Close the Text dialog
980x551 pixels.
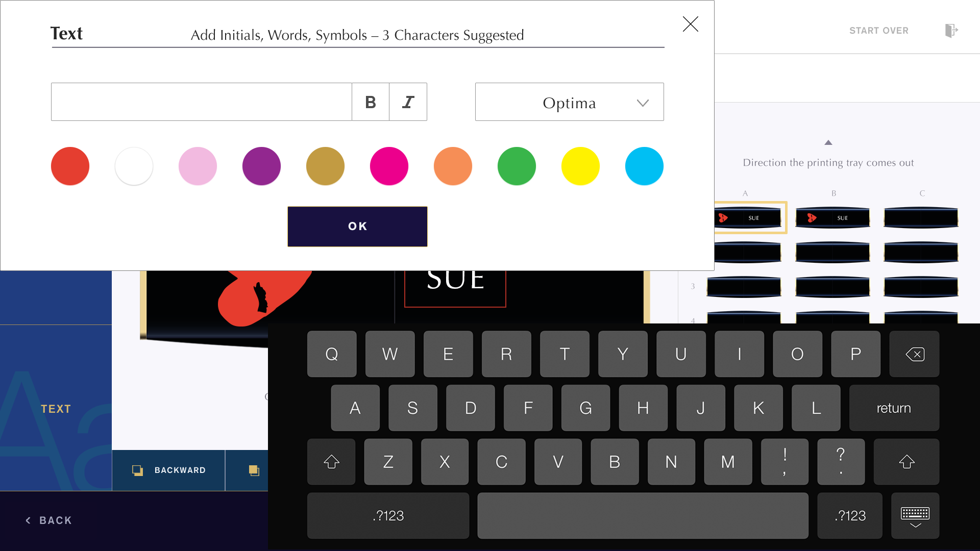click(x=690, y=24)
